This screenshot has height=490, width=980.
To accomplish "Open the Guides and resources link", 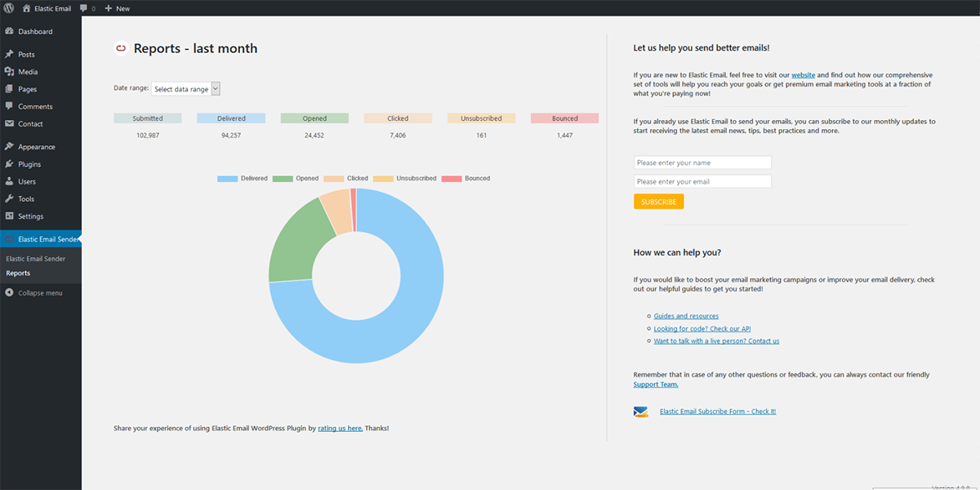I will coord(686,316).
